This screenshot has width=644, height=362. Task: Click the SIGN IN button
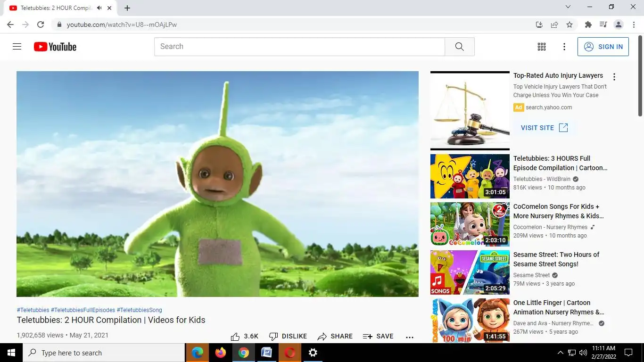click(603, 47)
